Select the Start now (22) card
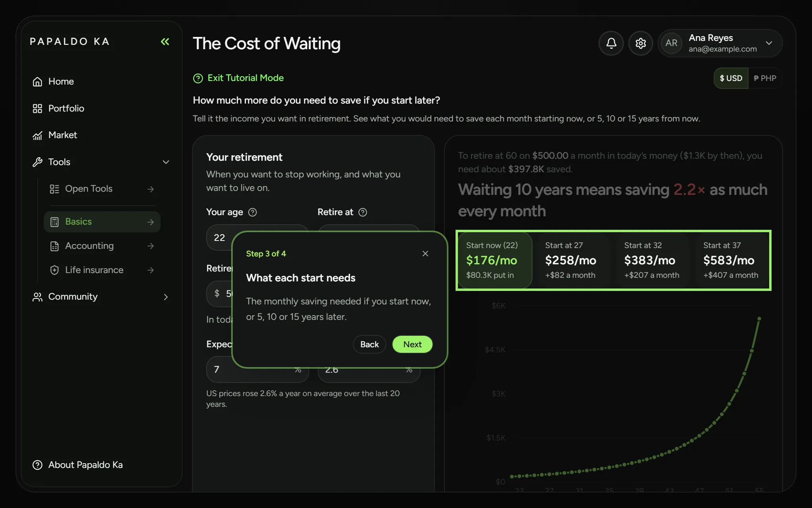The image size is (812, 508). (495, 260)
